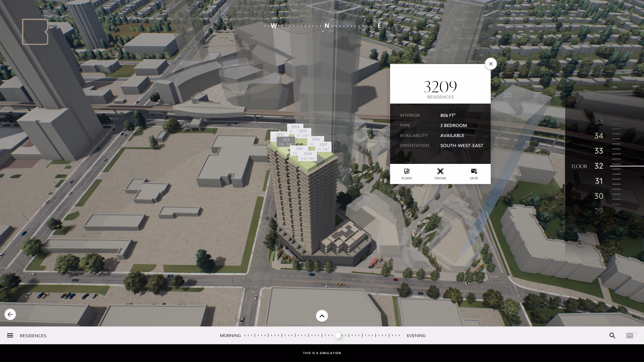
Task: Open the saved items envelope icon
Action: [x=630, y=335]
